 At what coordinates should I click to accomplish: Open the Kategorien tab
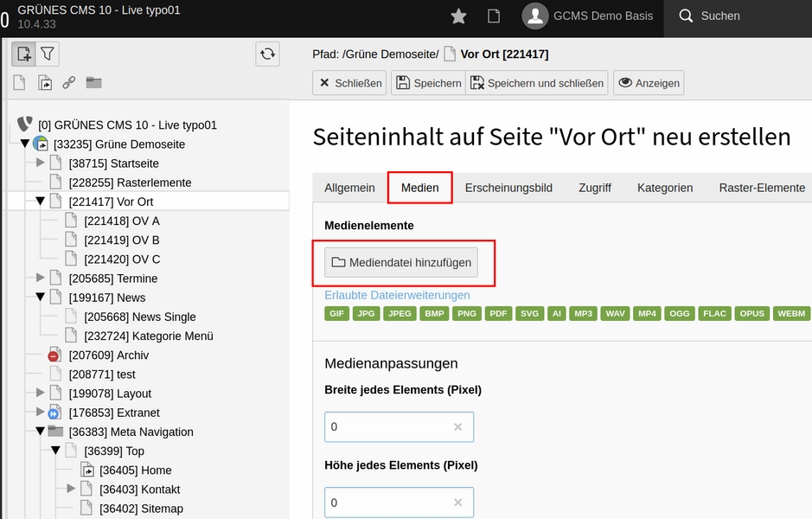coord(665,188)
